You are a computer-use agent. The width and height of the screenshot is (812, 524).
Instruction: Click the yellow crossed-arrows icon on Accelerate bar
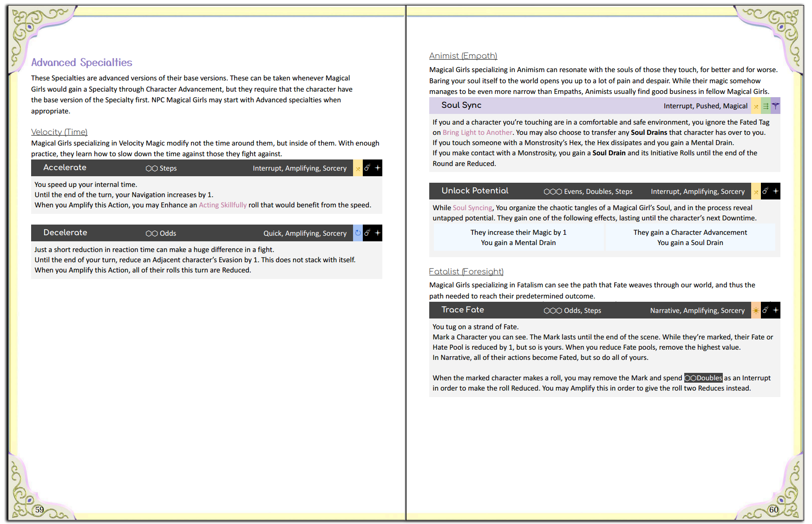(358, 168)
